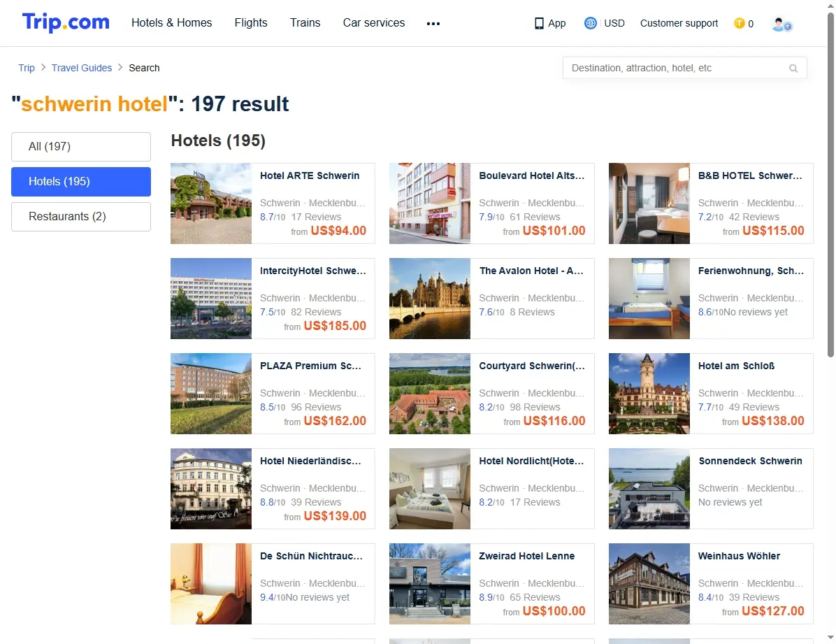Viewport: 836px width, 644px height.
Task: Open Customer support
Action: point(679,23)
